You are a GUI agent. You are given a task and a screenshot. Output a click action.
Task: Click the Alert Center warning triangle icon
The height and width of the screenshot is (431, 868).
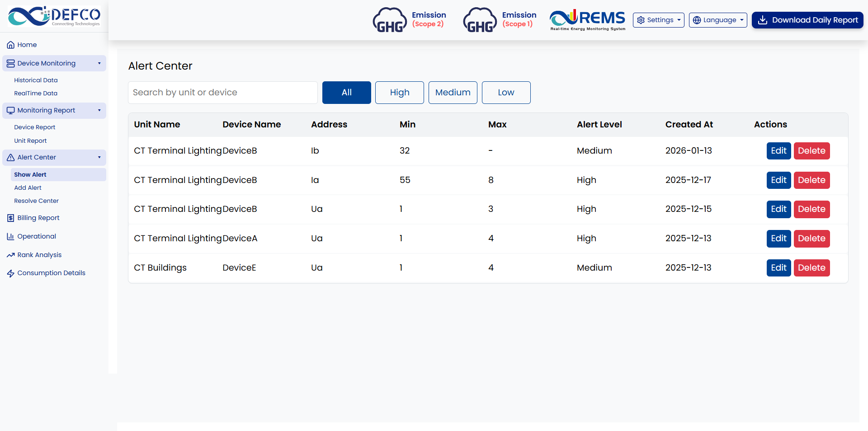(10, 157)
